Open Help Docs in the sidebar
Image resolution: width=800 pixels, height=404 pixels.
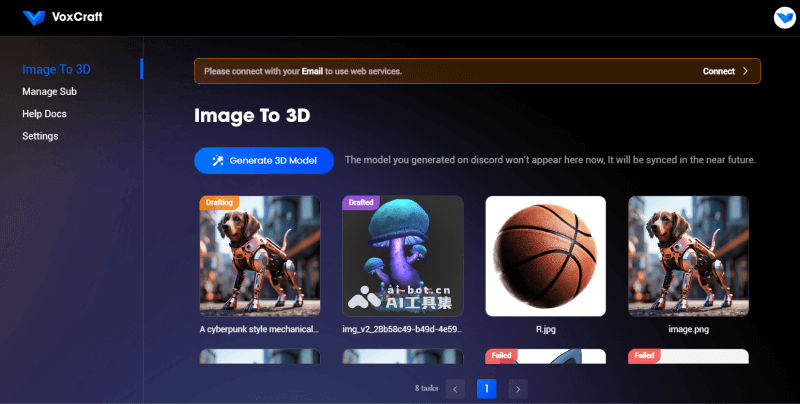[x=44, y=114]
